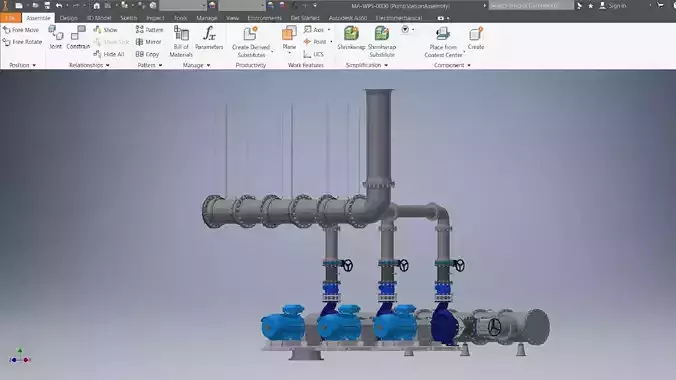Click the view axis triad indicator

coord(20,356)
